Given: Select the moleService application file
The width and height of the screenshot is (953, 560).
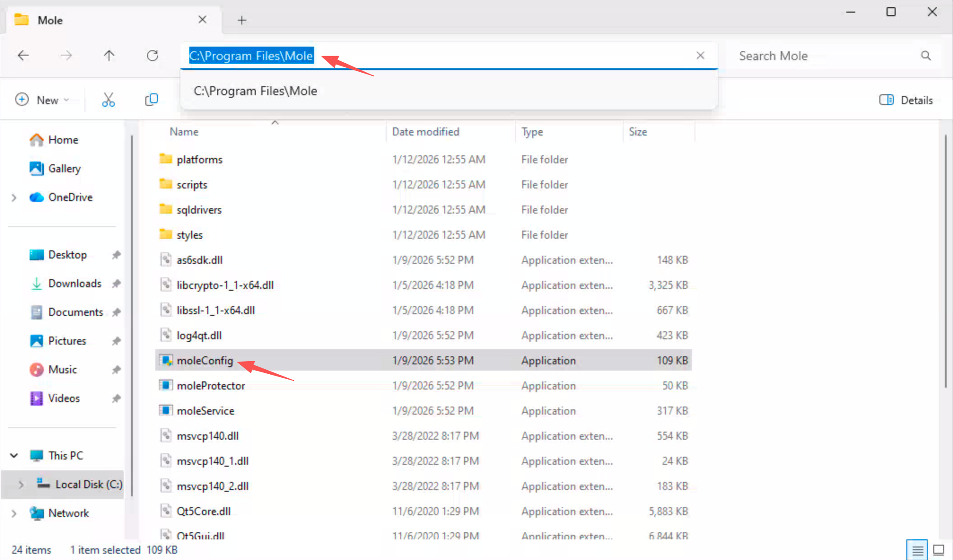Looking at the screenshot, I should pos(205,411).
